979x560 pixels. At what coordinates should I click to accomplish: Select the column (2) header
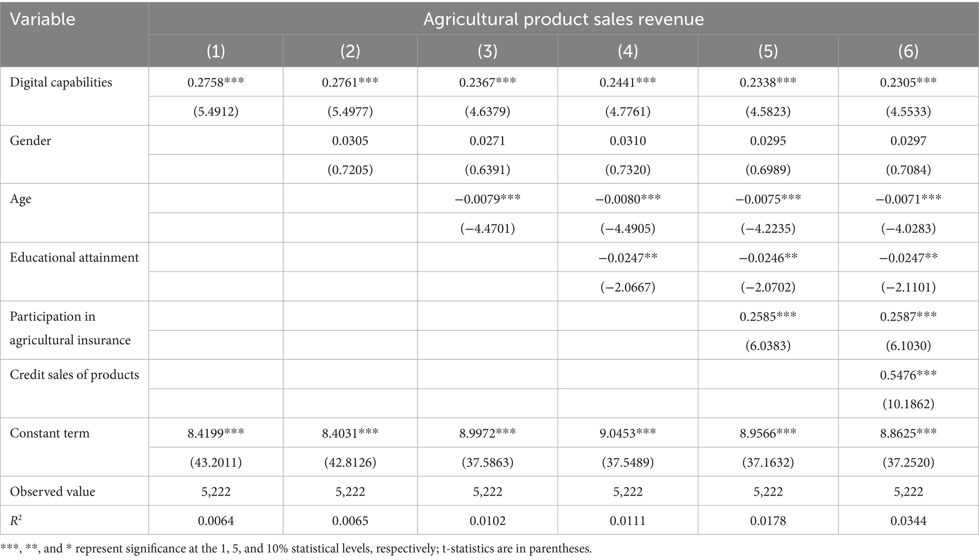tap(350, 51)
